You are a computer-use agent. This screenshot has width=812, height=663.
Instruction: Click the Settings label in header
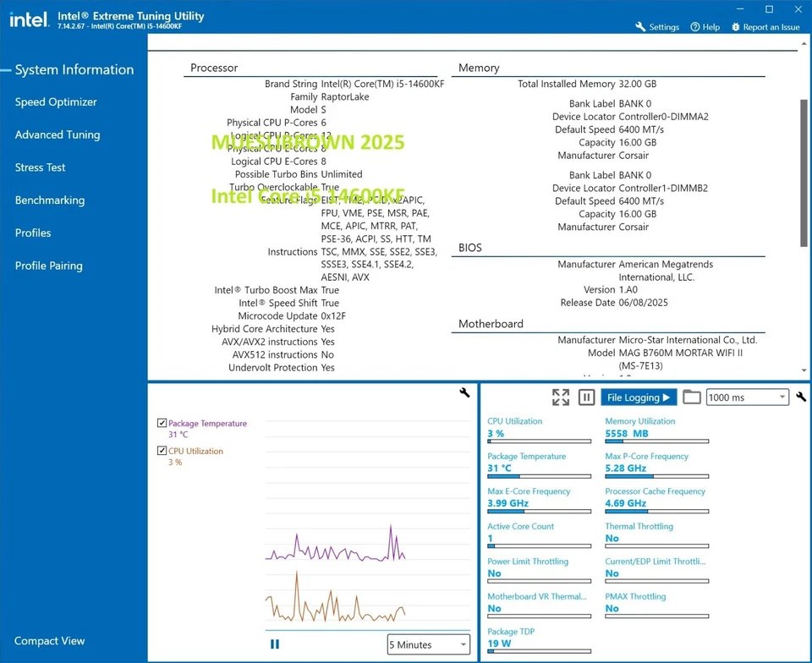[664, 27]
